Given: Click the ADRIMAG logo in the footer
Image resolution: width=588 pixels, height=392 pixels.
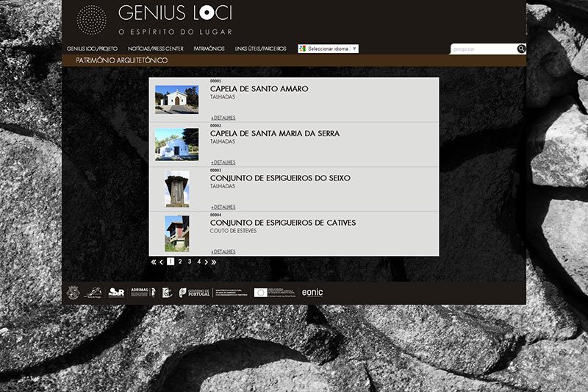Looking at the screenshot, I should [x=140, y=293].
